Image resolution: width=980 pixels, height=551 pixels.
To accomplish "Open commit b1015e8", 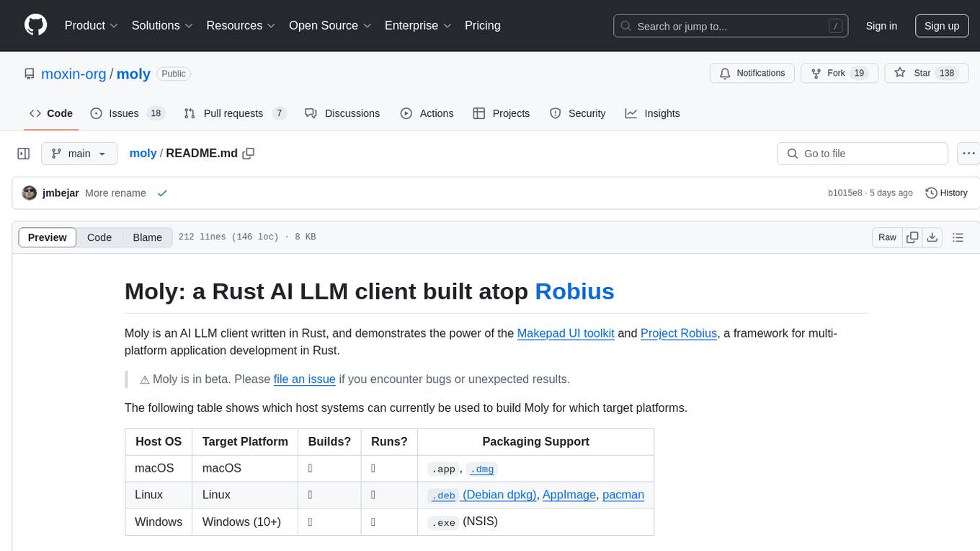I will [845, 193].
